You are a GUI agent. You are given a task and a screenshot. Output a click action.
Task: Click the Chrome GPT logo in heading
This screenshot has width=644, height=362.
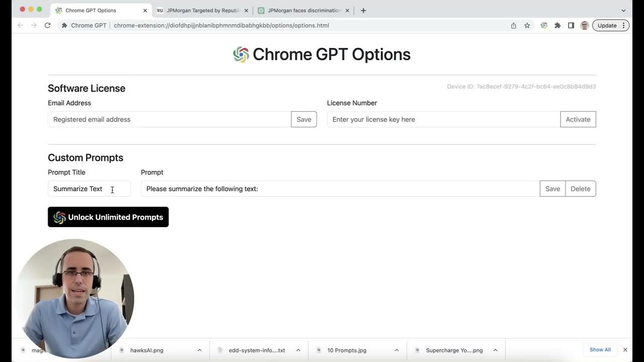tap(241, 54)
